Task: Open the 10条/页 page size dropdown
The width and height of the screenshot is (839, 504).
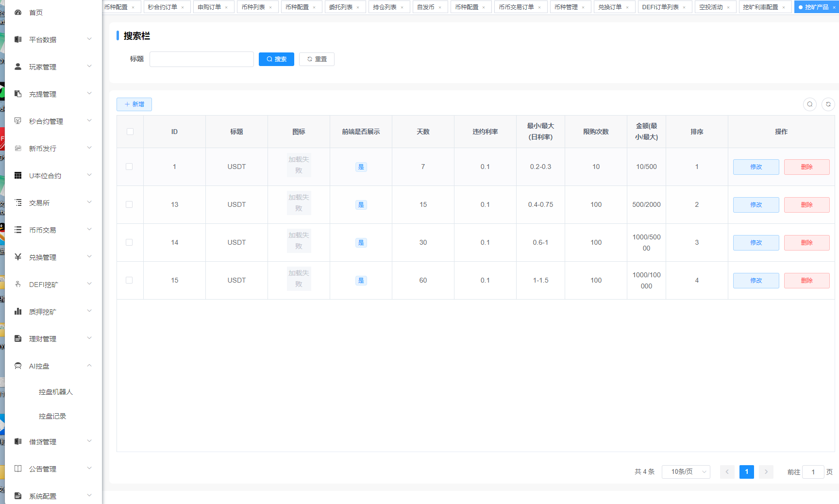Action: click(686, 472)
